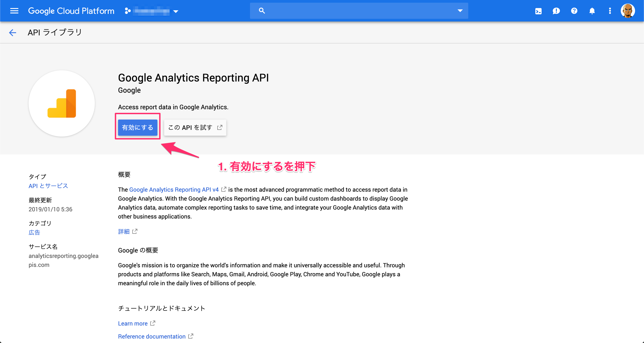Open the API とサービス type link
Image resolution: width=644 pixels, height=343 pixels.
[48, 186]
